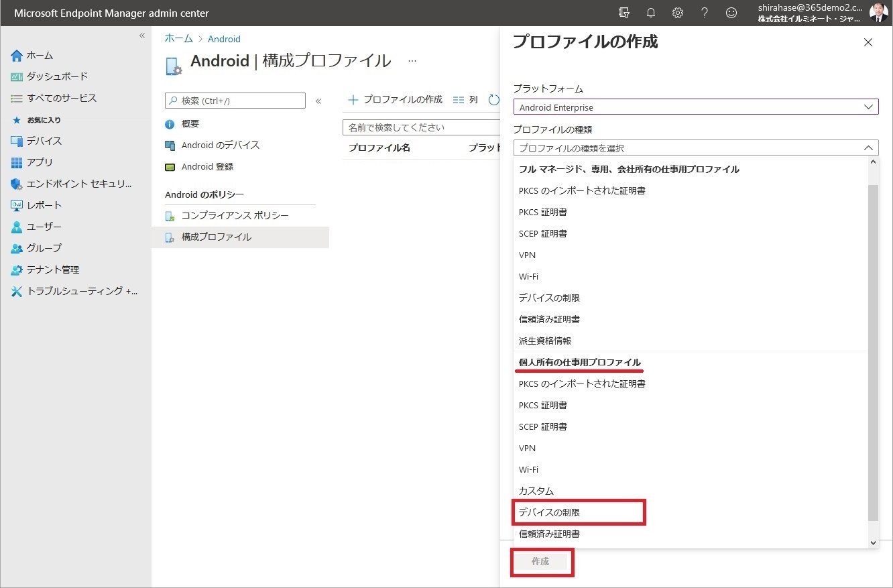The width and height of the screenshot is (893, 588).
Task: Click the Android breadcrumb link
Action: pyautogui.click(x=224, y=39)
